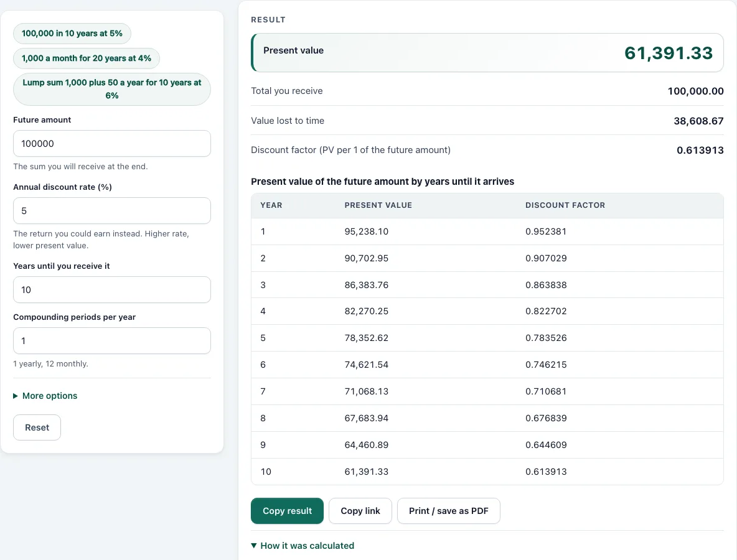The image size is (737, 560).
Task: Click the Reset button
Action: point(37,427)
